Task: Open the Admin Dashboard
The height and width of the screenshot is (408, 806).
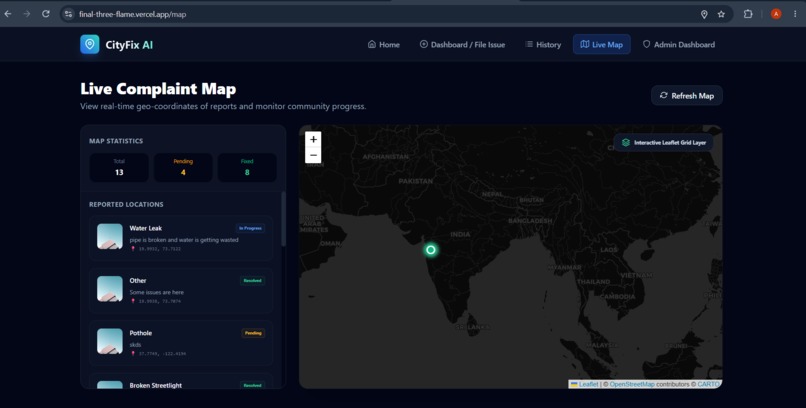Action: click(x=679, y=45)
